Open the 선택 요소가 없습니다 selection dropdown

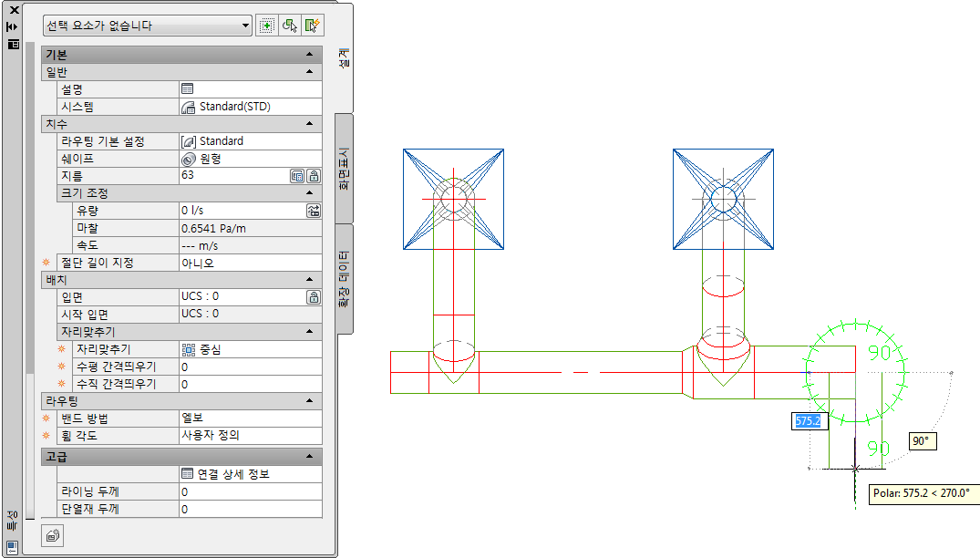coord(148,26)
